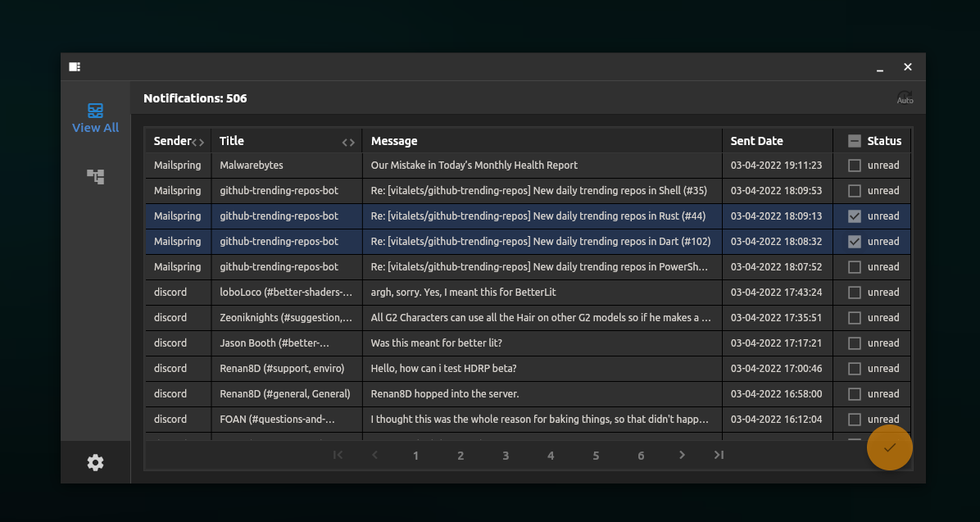Select the Renan8D HDRP beta notification row
This screenshot has width=980, height=522.
click(x=443, y=369)
